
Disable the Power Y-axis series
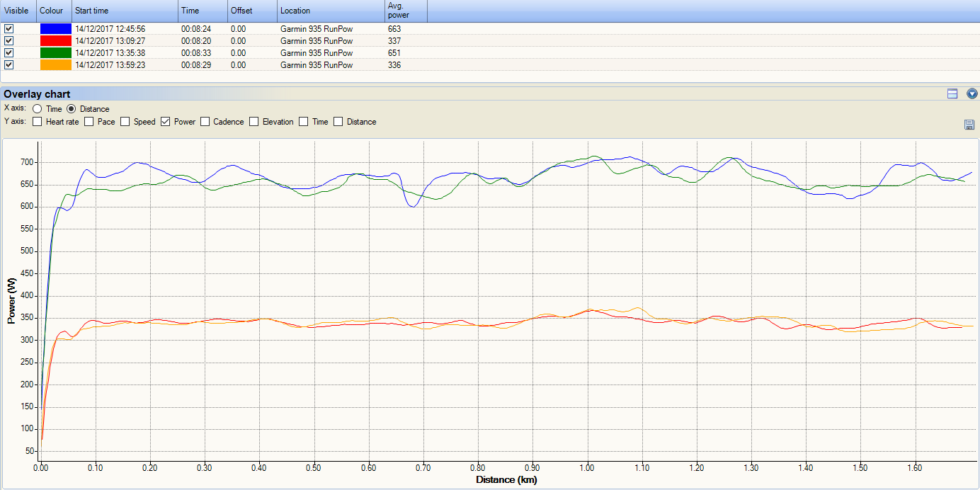[x=164, y=121]
